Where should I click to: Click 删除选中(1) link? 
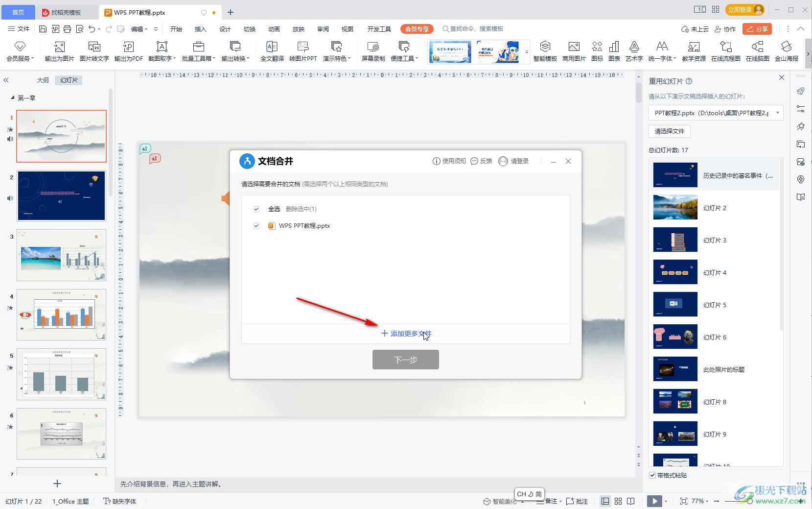tap(301, 209)
